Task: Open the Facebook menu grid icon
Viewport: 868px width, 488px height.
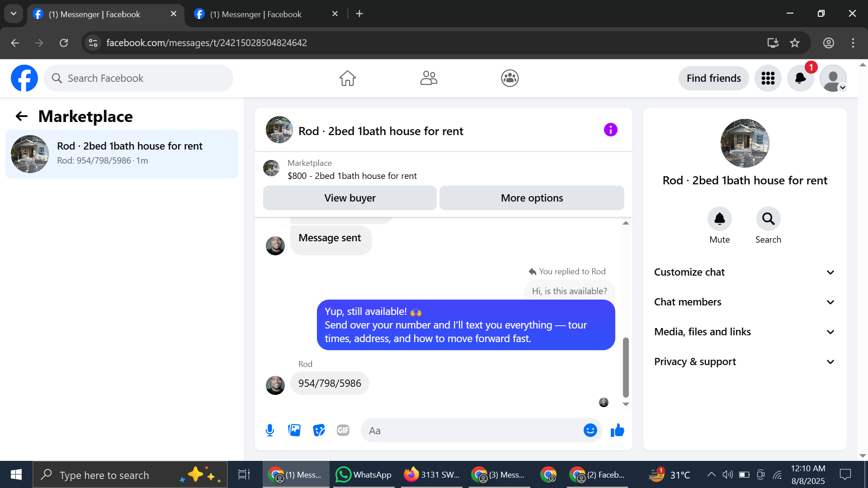Action: tap(768, 78)
